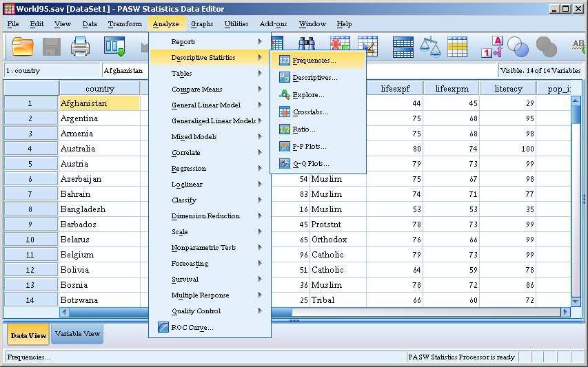Image resolution: width=588 pixels, height=367 pixels.
Task: Expand the Dimension Reduction submenu
Action: (x=210, y=216)
